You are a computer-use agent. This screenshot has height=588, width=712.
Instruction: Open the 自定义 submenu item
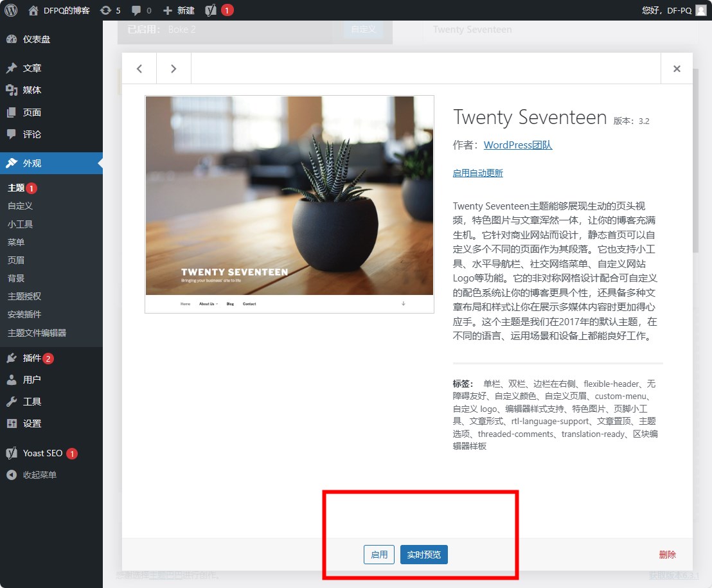click(20, 206)
